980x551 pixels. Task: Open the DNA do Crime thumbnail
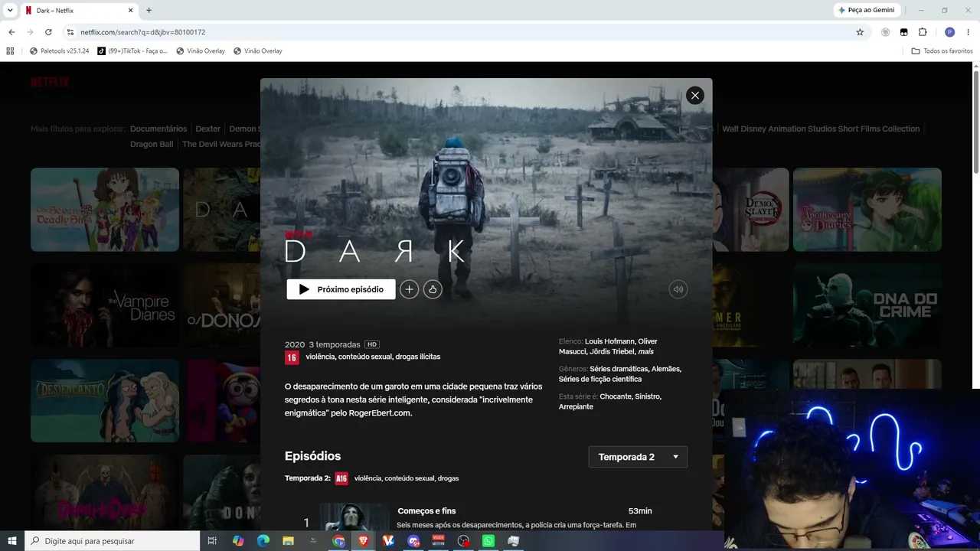pos(867,305)
